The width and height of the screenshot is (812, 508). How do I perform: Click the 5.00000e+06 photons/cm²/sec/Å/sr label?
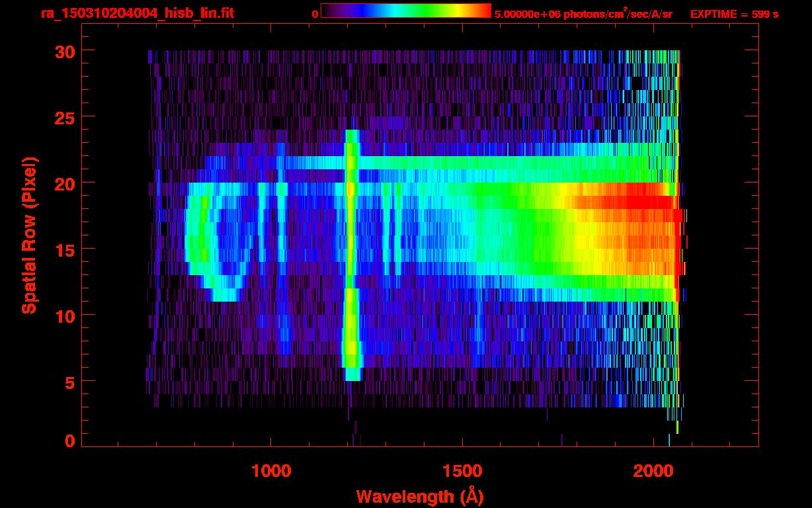583,14
